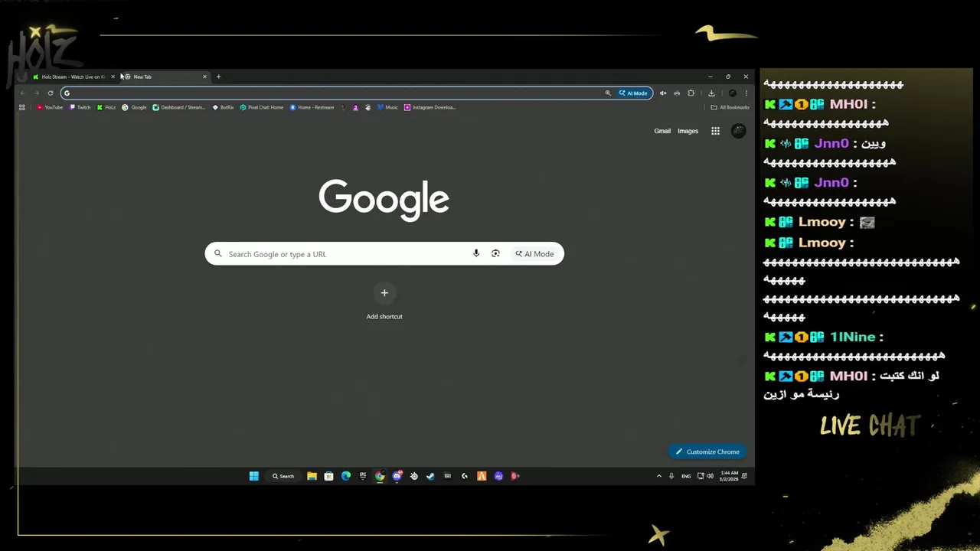Open the Chrome profile avatar in toolbar
This screenshot has width=980, height=551.
[x=732, y=93]
